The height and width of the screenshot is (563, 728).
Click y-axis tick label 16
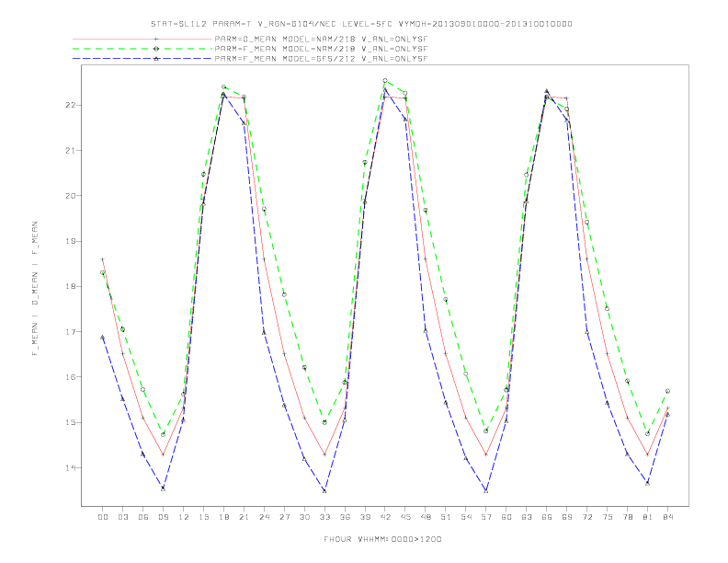coord(70,377)
